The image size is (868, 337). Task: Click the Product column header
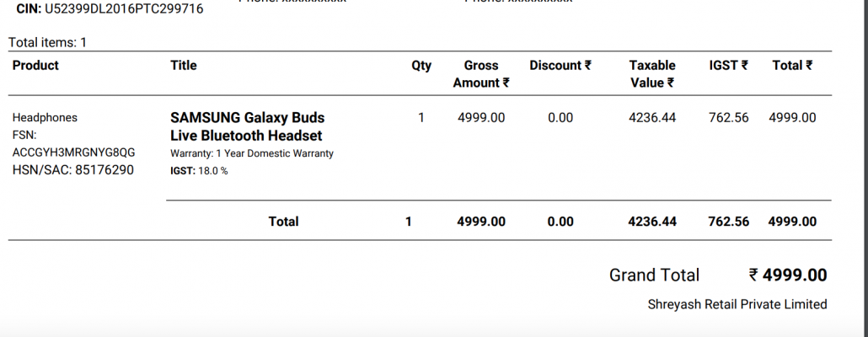tap(35, 66)
